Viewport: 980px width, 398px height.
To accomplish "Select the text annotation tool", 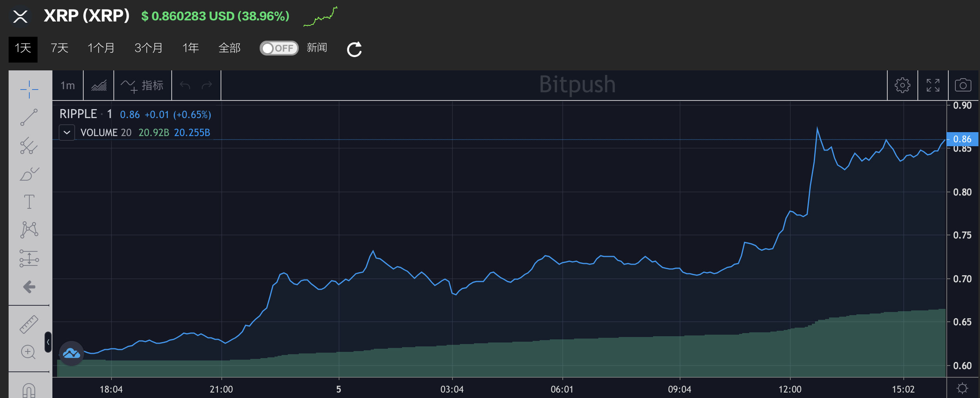I will coord(29,202).
